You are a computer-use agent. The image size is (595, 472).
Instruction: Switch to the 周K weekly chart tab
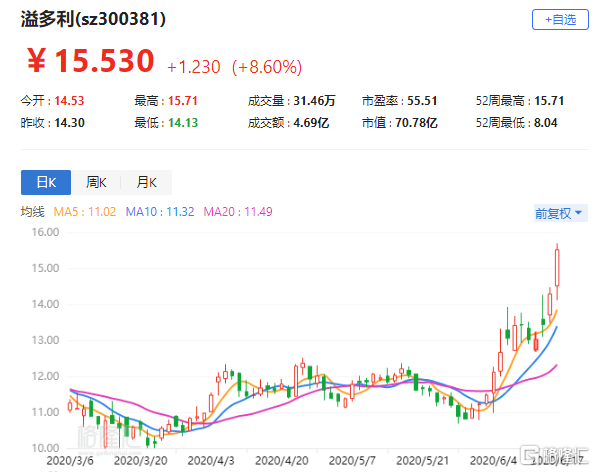[x=96, y=183]
